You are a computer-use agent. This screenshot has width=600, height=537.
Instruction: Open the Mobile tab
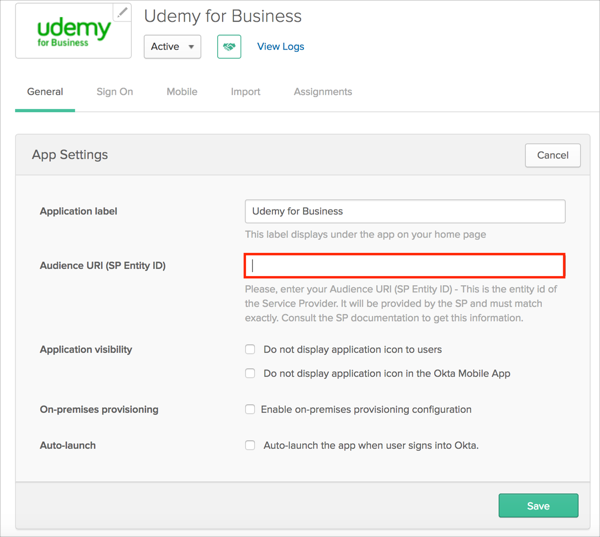tap(181, 92)
